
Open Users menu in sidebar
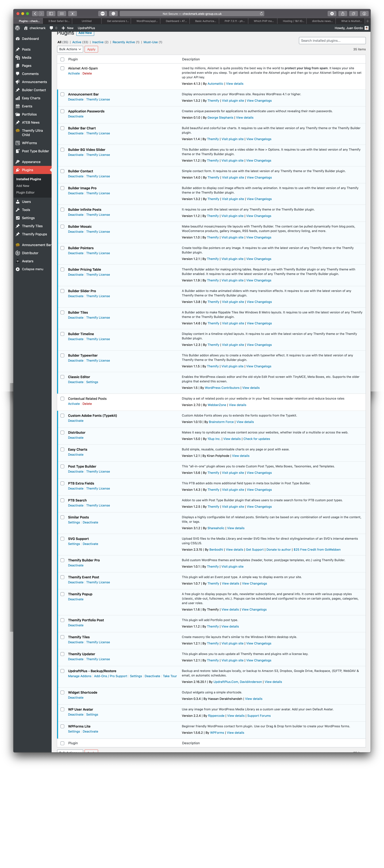click(x=26, y=202)
